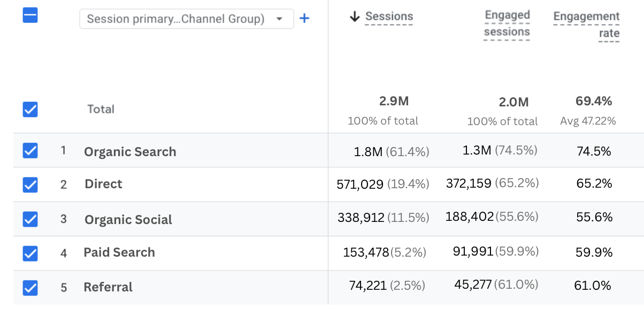Click Referral sessions value 74,221

pyautogui.click(x=368, y=286)
